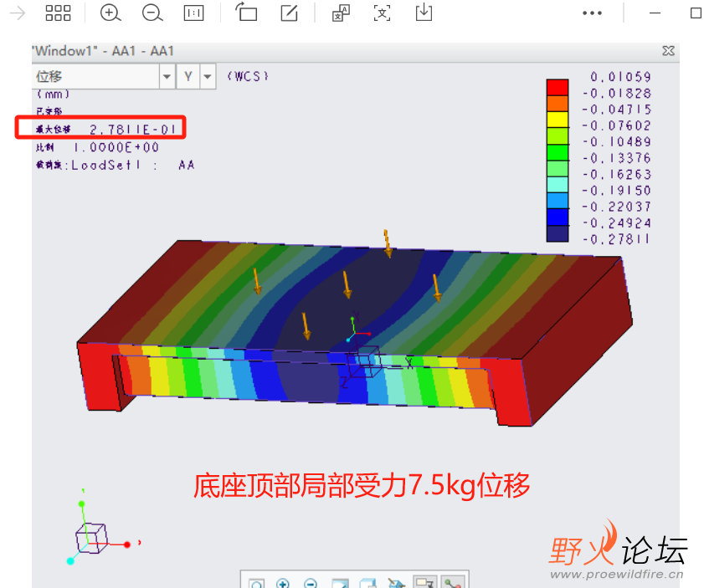Click the yellow legend color swatch
Image resolution: width=704 pixels, height=588 pixels.
[x=558, y=120]
